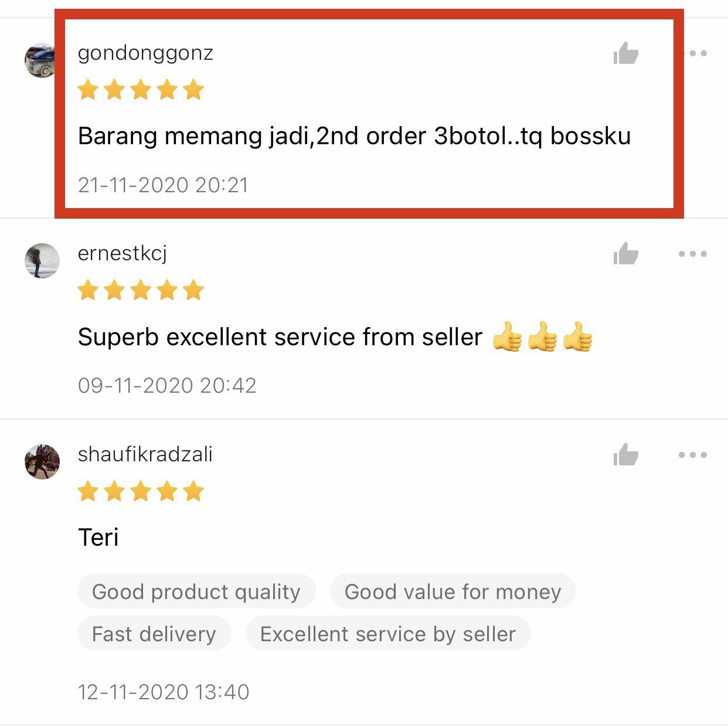Click the star rating under ernestkcj
This screenshot has width=728, height=728.
(141, 290)
